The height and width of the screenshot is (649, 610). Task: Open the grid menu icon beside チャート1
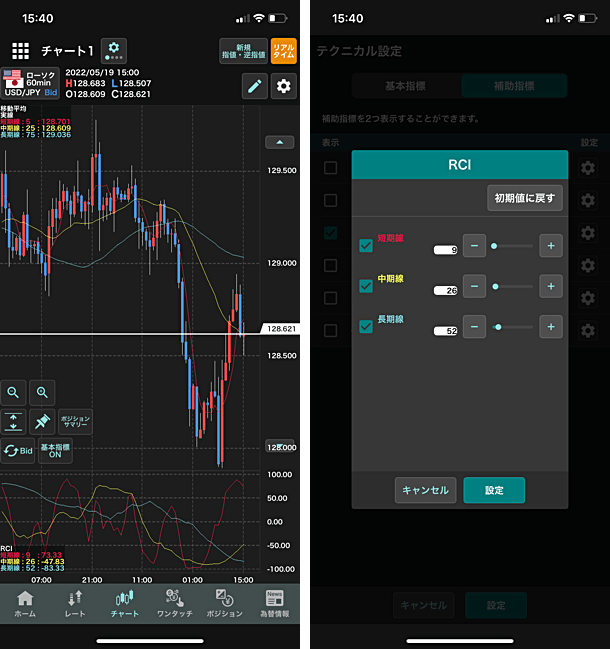point(20,51)
